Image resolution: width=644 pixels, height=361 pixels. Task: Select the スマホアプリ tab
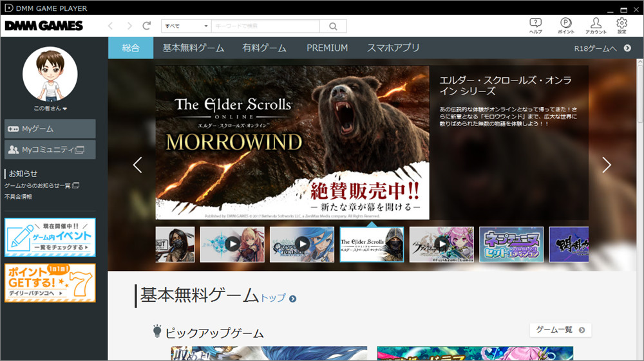[x=393, y=48]
